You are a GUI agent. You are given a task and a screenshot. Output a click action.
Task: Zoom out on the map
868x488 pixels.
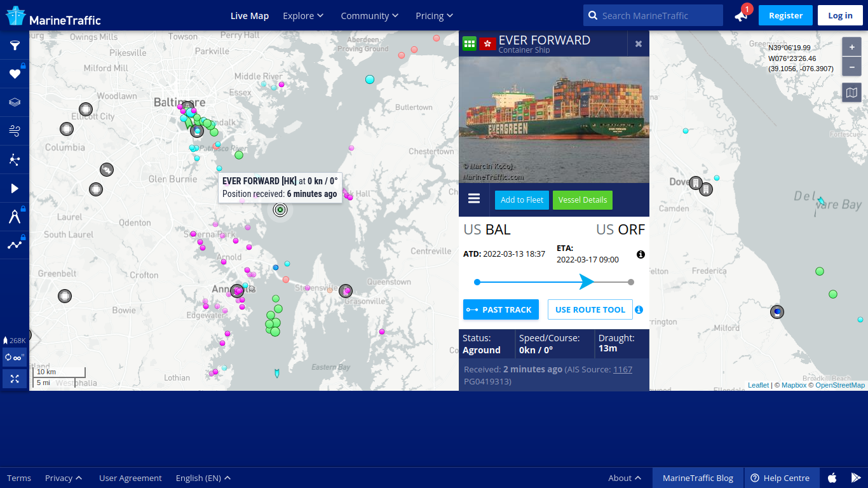point(851,66)
